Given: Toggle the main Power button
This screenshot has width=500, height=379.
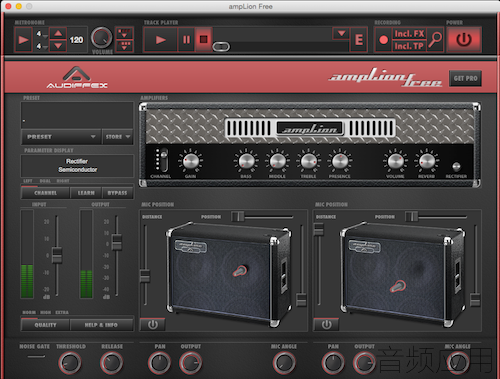Looking at the screenshot, I should point(464,40).
